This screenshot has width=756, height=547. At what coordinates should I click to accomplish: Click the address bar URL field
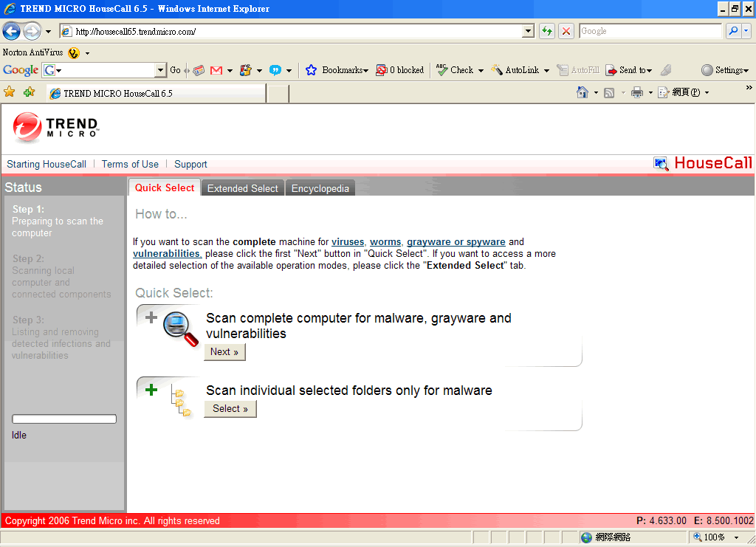[x=292, y=31]
